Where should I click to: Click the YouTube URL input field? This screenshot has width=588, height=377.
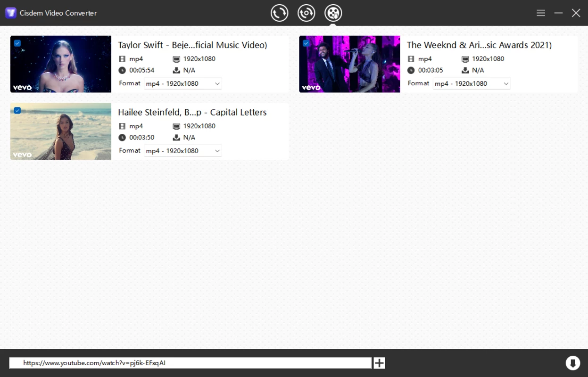tap(190, 363)
